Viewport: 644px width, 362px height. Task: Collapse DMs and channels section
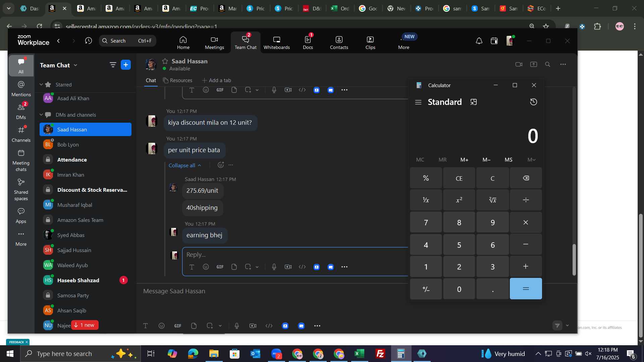coord(41,115)
